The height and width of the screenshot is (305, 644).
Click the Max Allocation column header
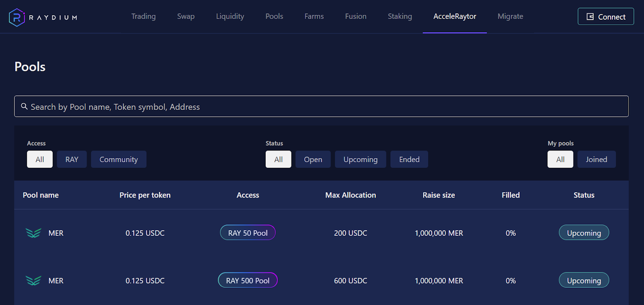[x=351, y=195]
